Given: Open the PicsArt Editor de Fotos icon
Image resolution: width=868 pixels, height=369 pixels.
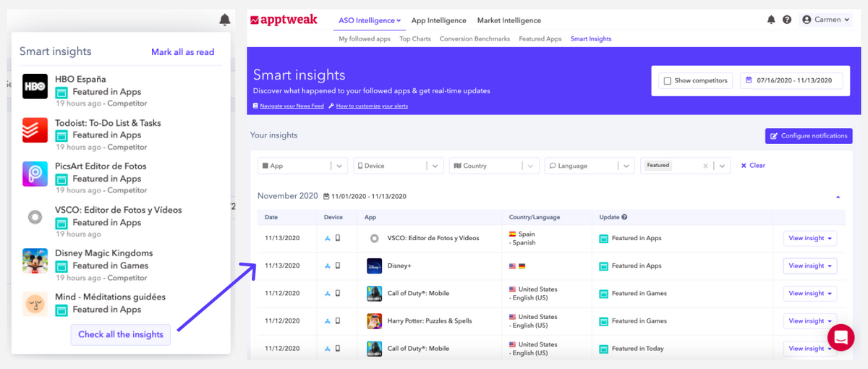Looking at the screenshot, I should point(35,174).
